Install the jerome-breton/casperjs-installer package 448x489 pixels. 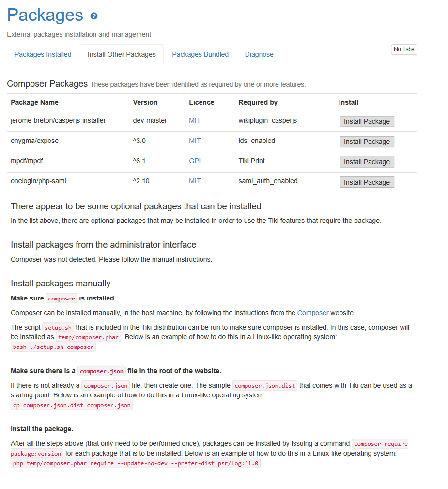pyautogui.click(x=367, y=121)
